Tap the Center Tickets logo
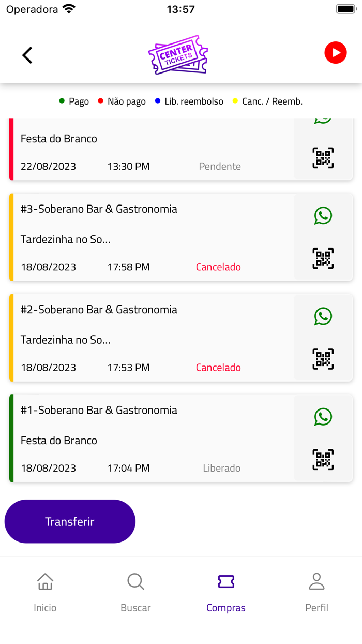Screen dimensions: 362x644 pyautogui.click(x=178, y=54)
